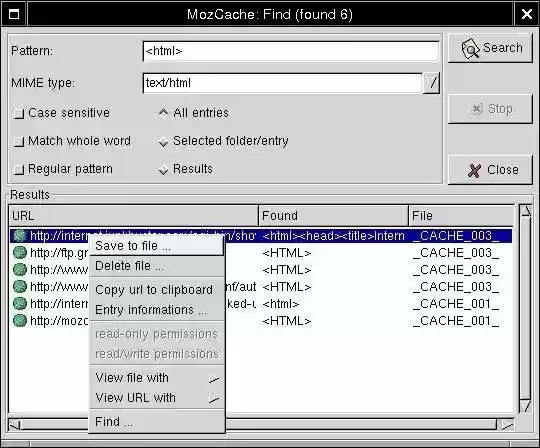Click into the Pattern input field

291,51
